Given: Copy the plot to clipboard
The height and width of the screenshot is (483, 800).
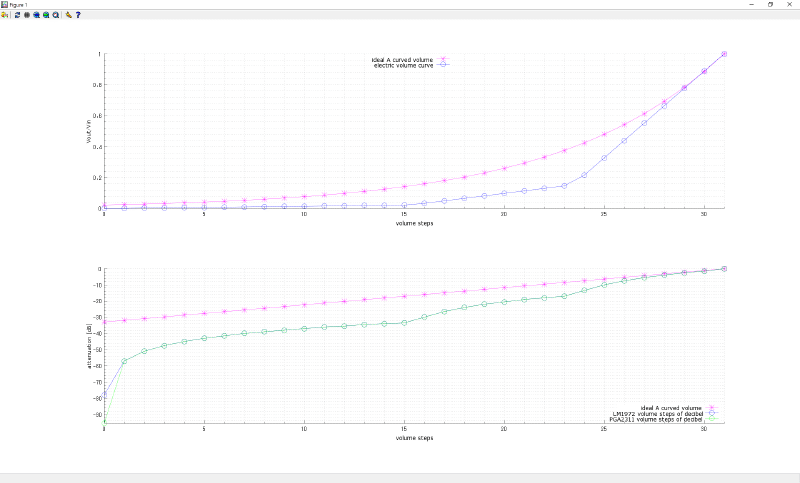Looking at the screenshot, I should coord(5,15).
